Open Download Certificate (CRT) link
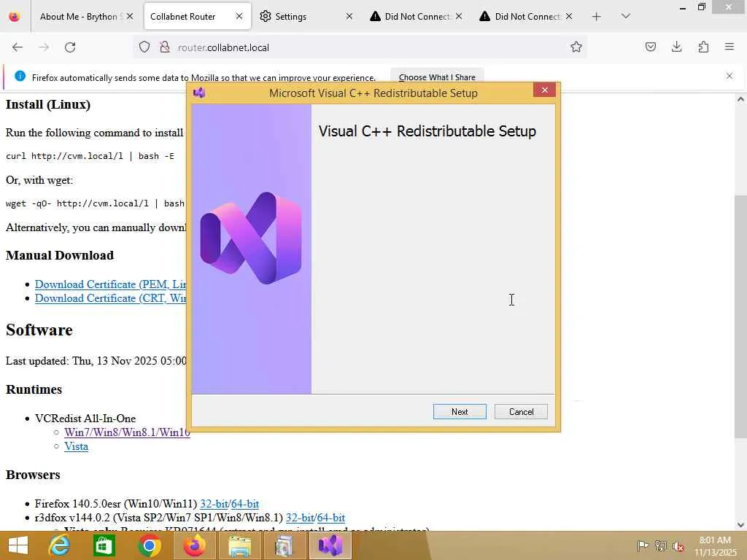This screenshot has height=560, width=747. pyautogui.click(x=110, y=298)
